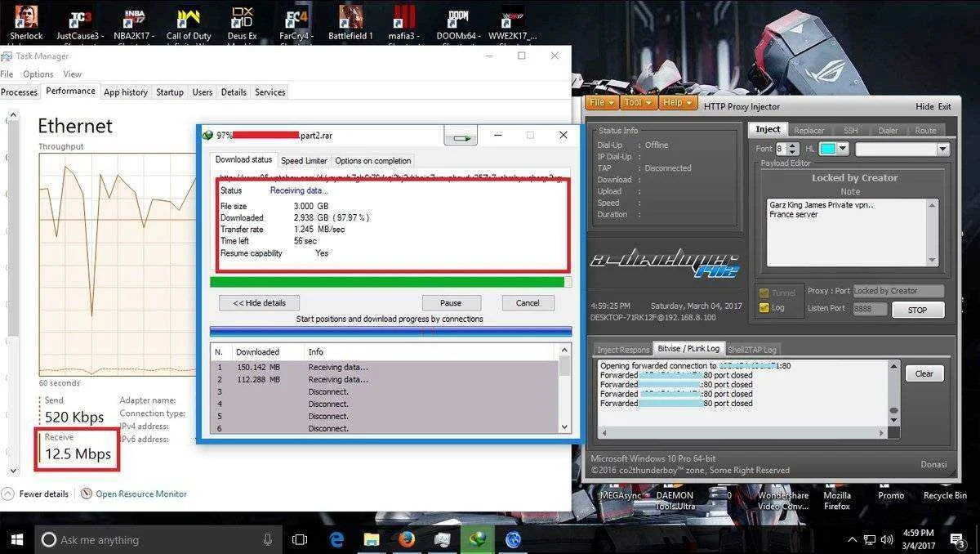Open Mozilla Firefox desktop shortcut
This screenshot has height=554, width=980.
click(837, 500)
